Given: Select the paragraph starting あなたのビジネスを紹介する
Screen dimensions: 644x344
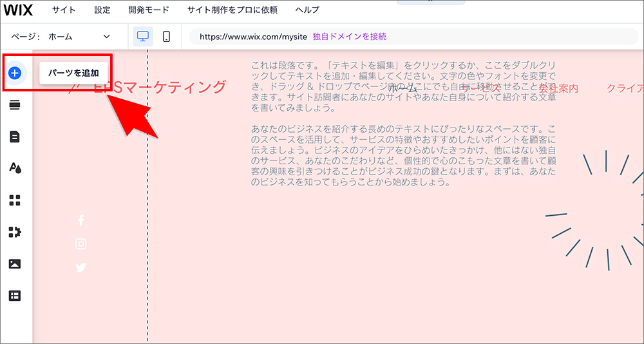Looking at the screenshot, I should click(404, 155).
